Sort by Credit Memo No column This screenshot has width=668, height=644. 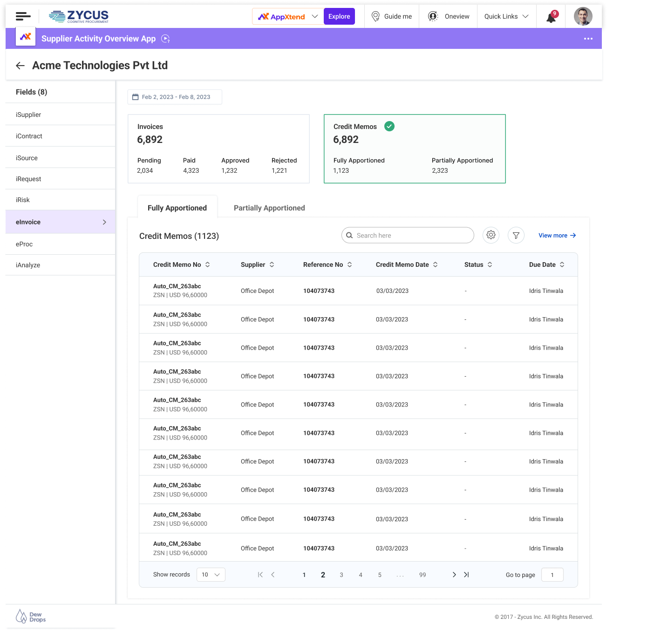[208, 264]
